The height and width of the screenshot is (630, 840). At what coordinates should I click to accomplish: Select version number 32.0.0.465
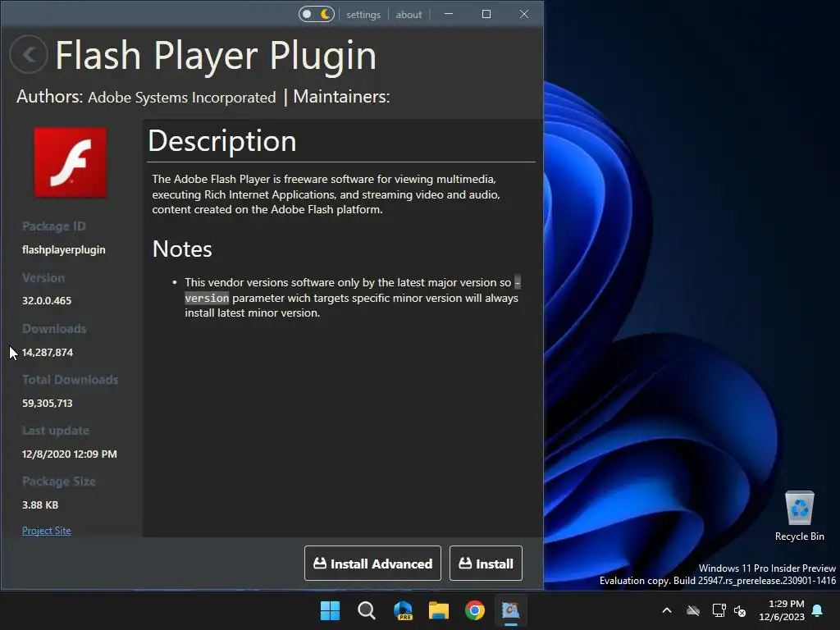click(x=47, y=300)
